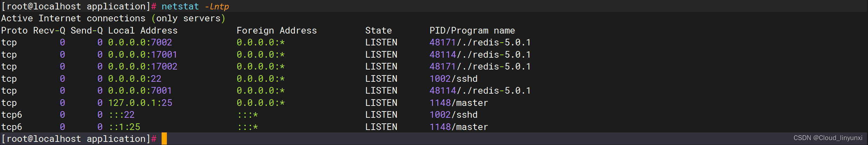Viewport: 868px width, 145px height.
Task: Click the 'Proto' column header
Action: click(x=14, y=30)
